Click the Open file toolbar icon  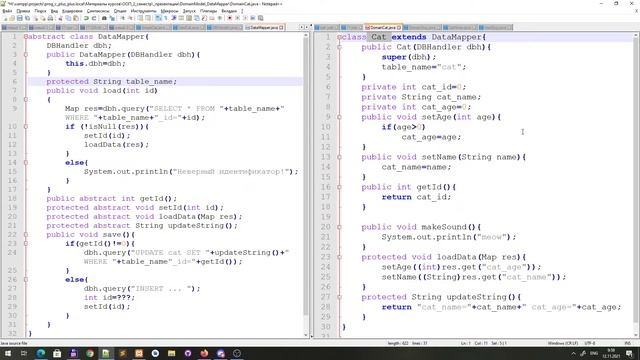pos(12,18)
